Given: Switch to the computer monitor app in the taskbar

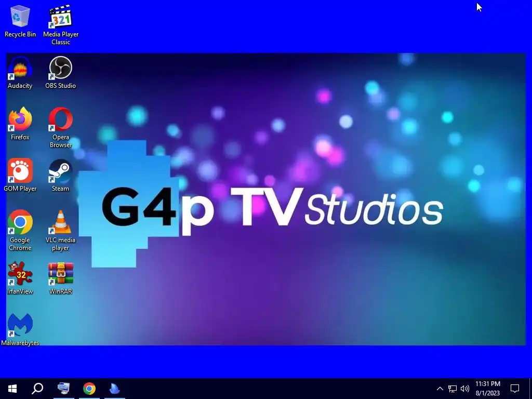Looking at the screenshot, I should click(63, 389).
